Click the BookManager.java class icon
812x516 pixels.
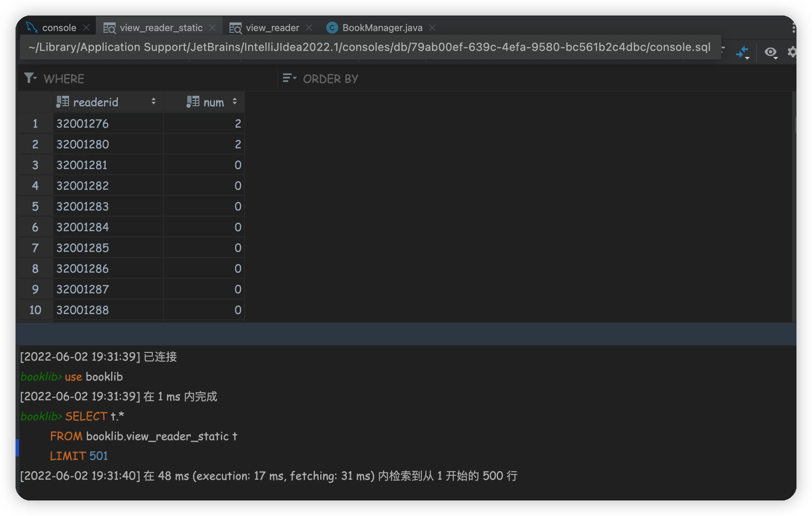[x=332, y=28]
